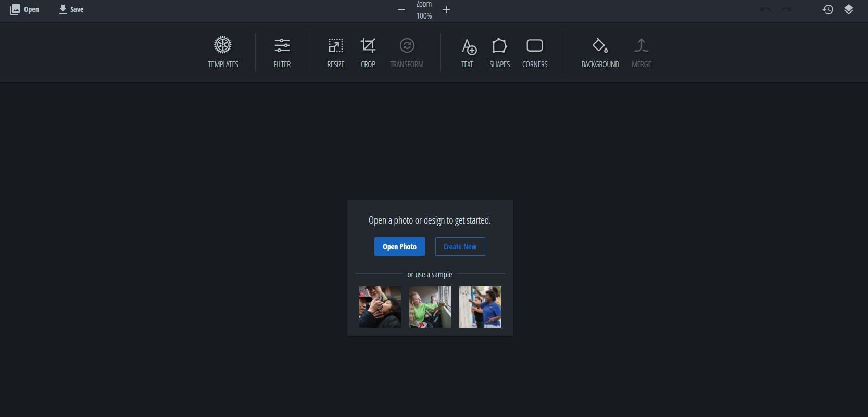Select the Corners tool
This screenshot has width=868, height=417.
pos(535,52)
